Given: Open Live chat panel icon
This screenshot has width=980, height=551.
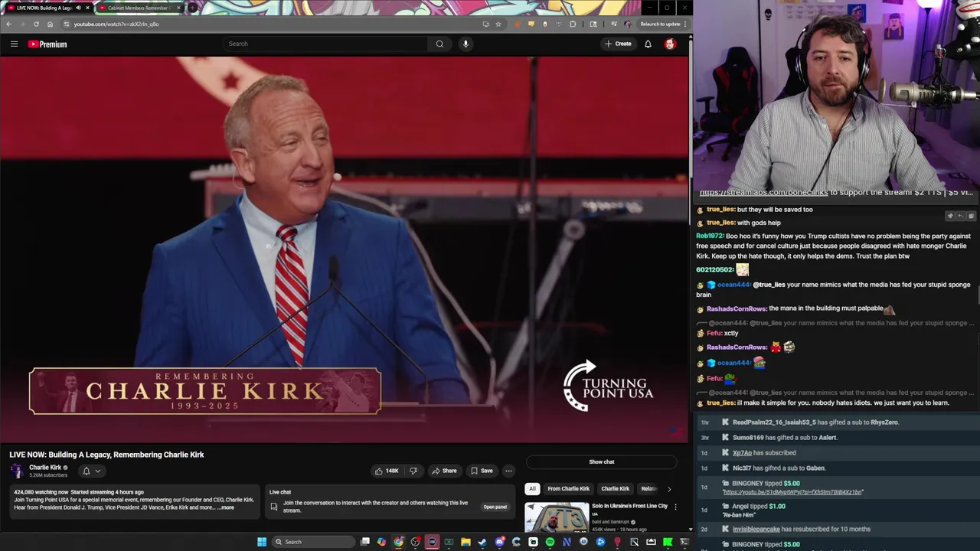Looking at the screenshot, I should 274,507.
